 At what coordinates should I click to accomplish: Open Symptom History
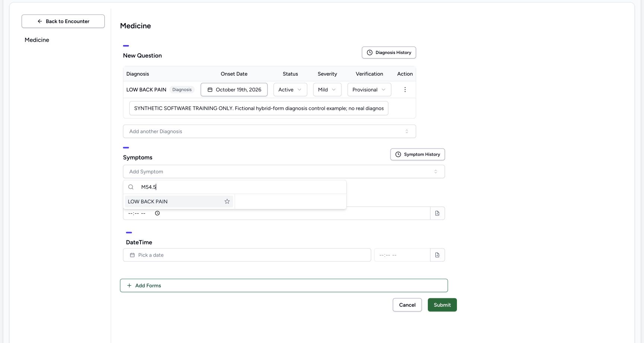417,155
